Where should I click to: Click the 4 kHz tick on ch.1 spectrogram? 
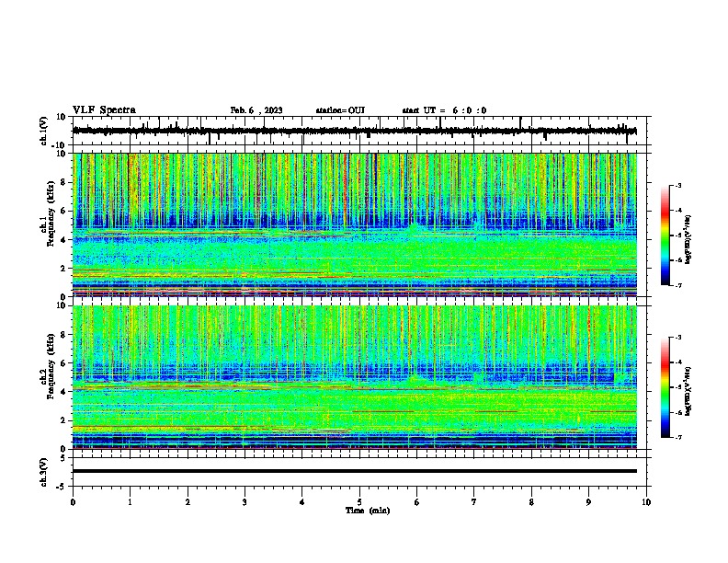[x=63, y=240]
